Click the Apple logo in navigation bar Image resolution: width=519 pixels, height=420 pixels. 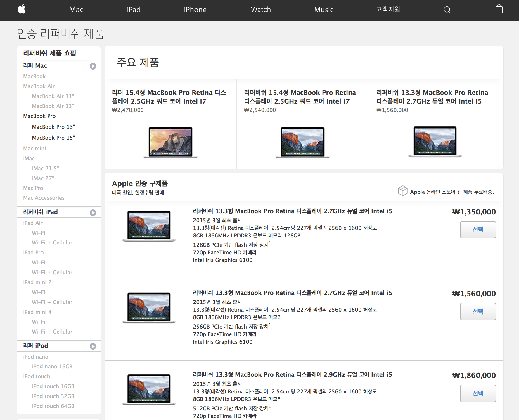[22, 9]
